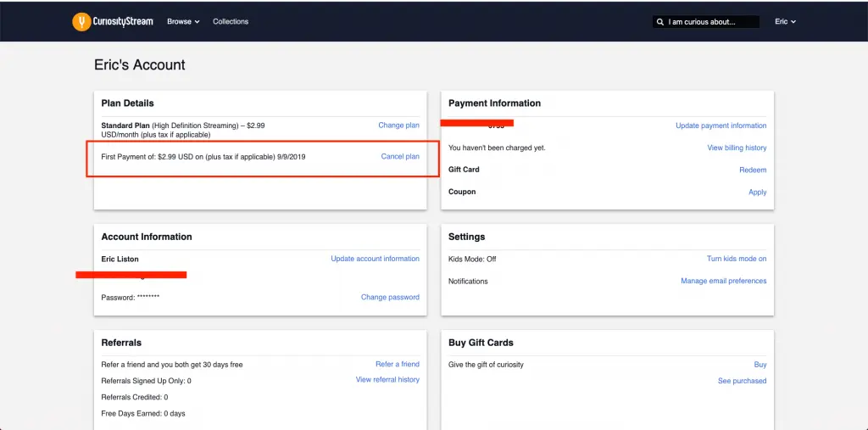Image resolution: width=868 pixels, height=430 pixels.
Task: Select the Account Information heading
Action: coord(147,237)
